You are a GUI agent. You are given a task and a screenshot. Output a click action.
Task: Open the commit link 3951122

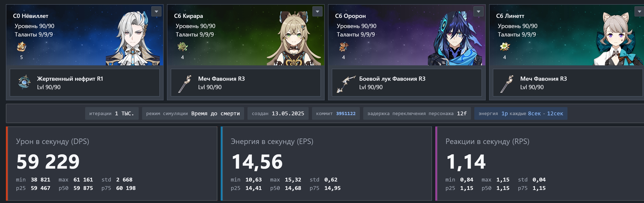point(346,113)
